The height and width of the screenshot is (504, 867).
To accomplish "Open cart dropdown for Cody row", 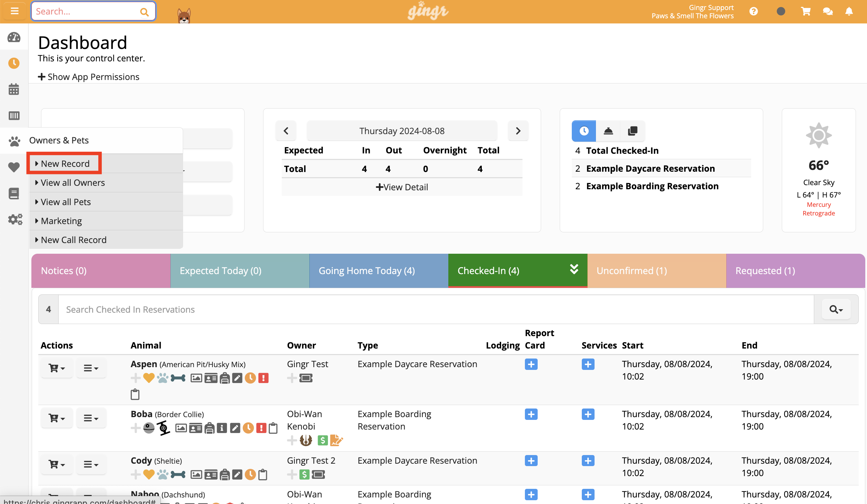I will pos(57,464).
